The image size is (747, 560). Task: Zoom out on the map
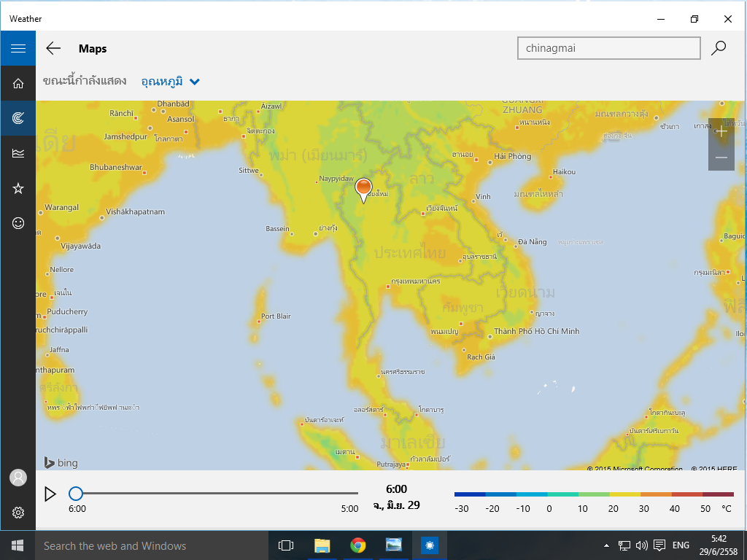(x=721, y=157)
